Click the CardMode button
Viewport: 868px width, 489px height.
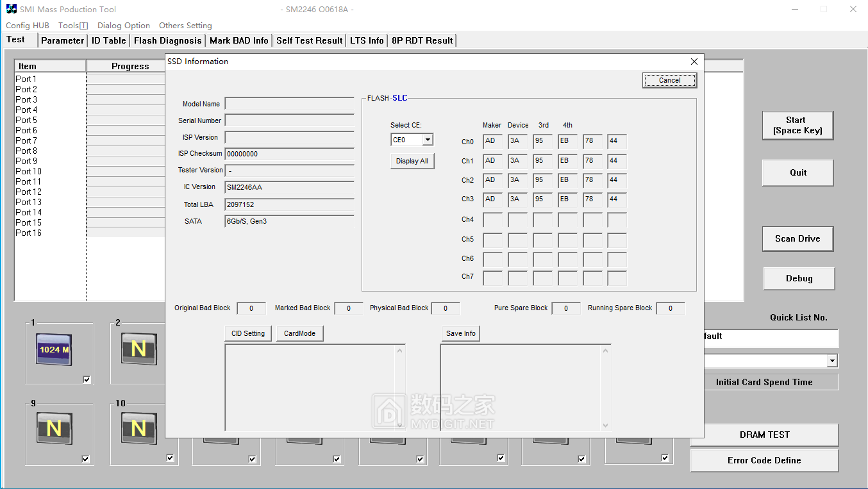299,333
